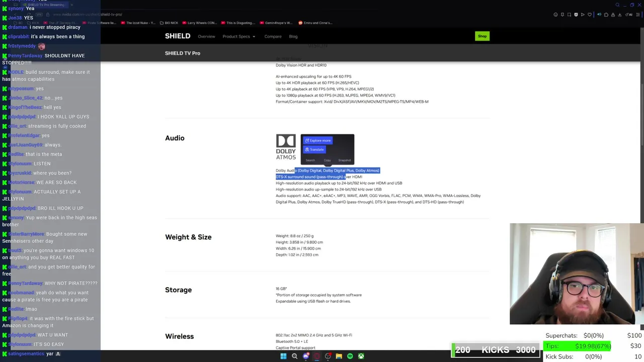Image resolution: width=644 pixels, height=362 pixels.
Task: Click chat message 'streaming is fully cooked'
Action: 57,126
